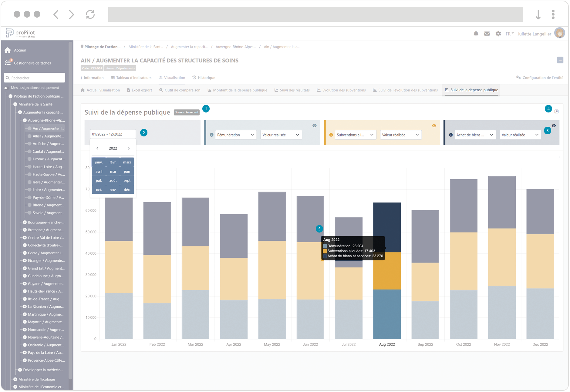Click the info icon beside Rémunération

(211, 135)
